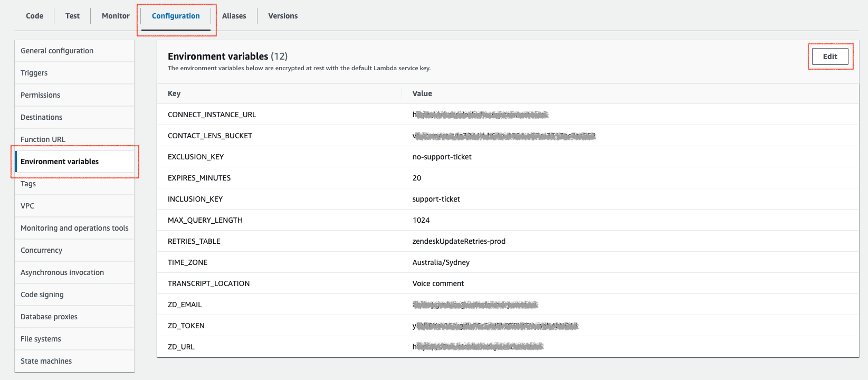
Task: Select the Aliases tab
Action: click(x=234, y=16)
